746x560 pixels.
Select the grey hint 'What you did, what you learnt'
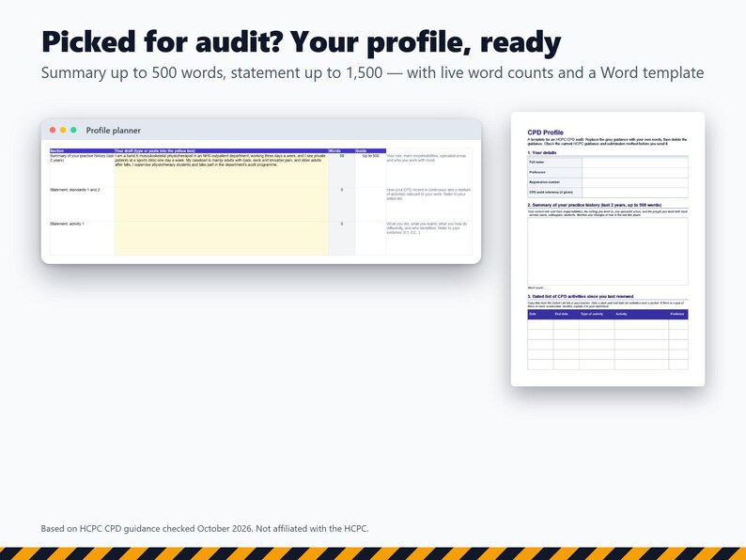click(x=427, y=228)
